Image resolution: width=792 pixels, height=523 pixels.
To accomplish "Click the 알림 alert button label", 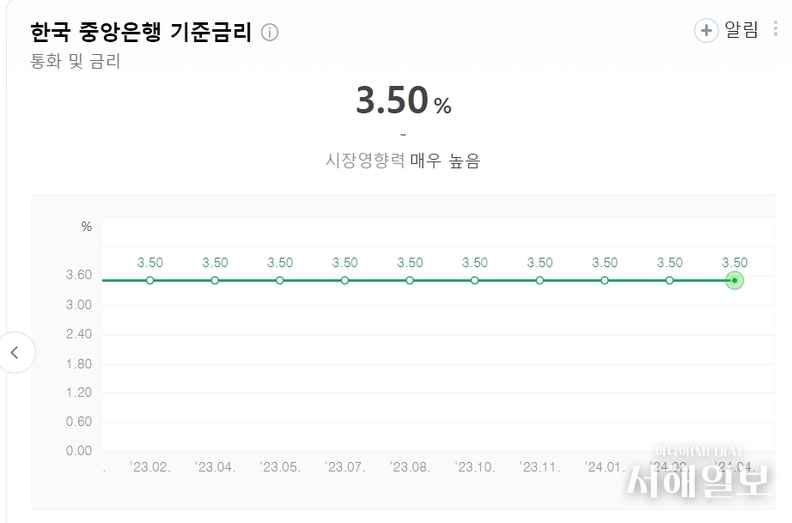I will [x=741, y=30].
